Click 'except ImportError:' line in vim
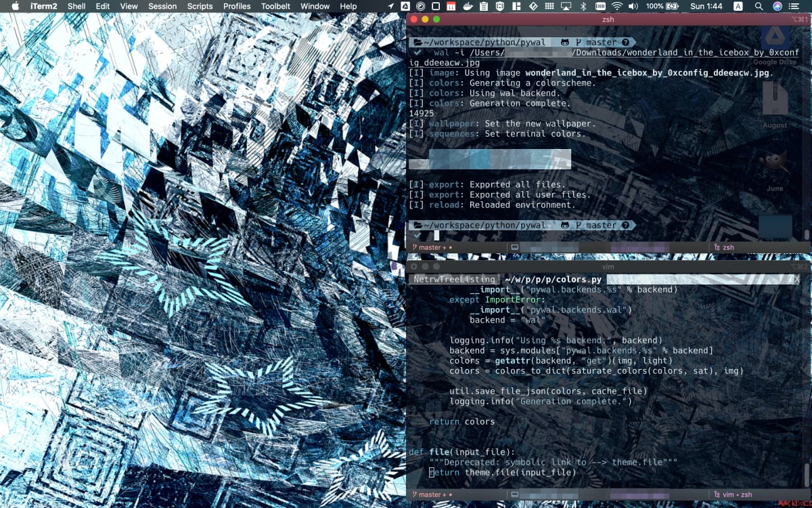Image resolution: width=812 pixels, height=508 pixels. [x=497, y=299]
